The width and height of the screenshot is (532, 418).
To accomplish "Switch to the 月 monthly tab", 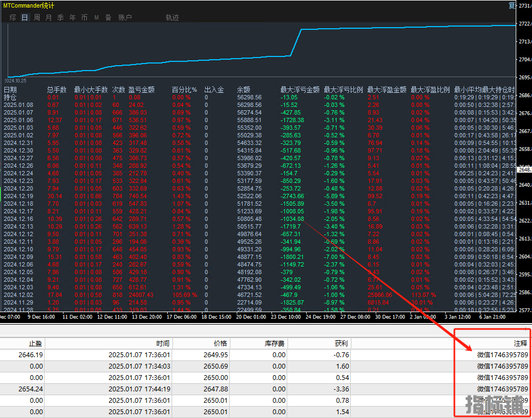I will pos(48,17).
